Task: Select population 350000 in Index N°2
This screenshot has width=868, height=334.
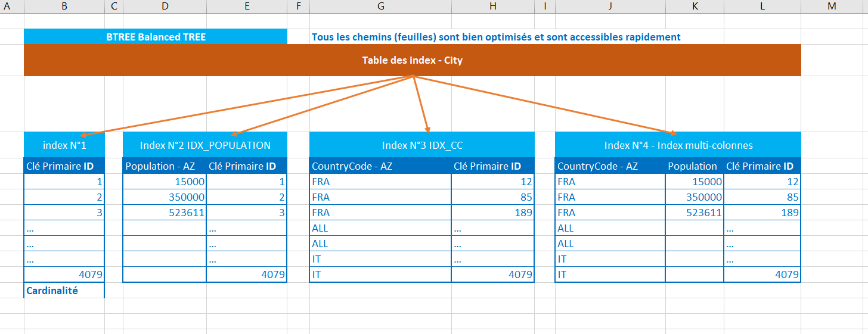Action: 165,197
